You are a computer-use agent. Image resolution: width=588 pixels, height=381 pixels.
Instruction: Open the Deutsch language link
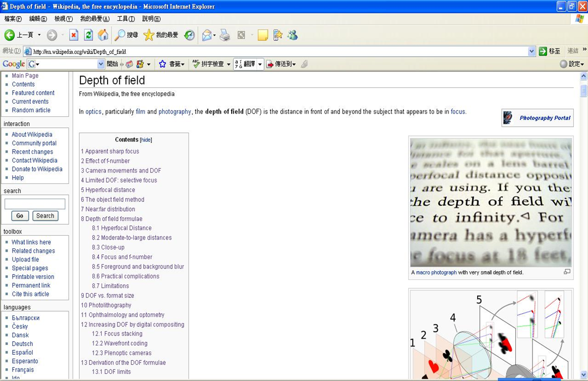click(x=22, y=344)
